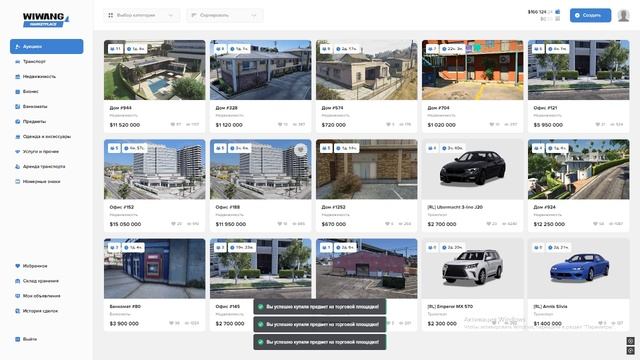This screenshot has width=640, height=360.
Task: Click the $11 520 000 price
Action: [x=125, y=125]
